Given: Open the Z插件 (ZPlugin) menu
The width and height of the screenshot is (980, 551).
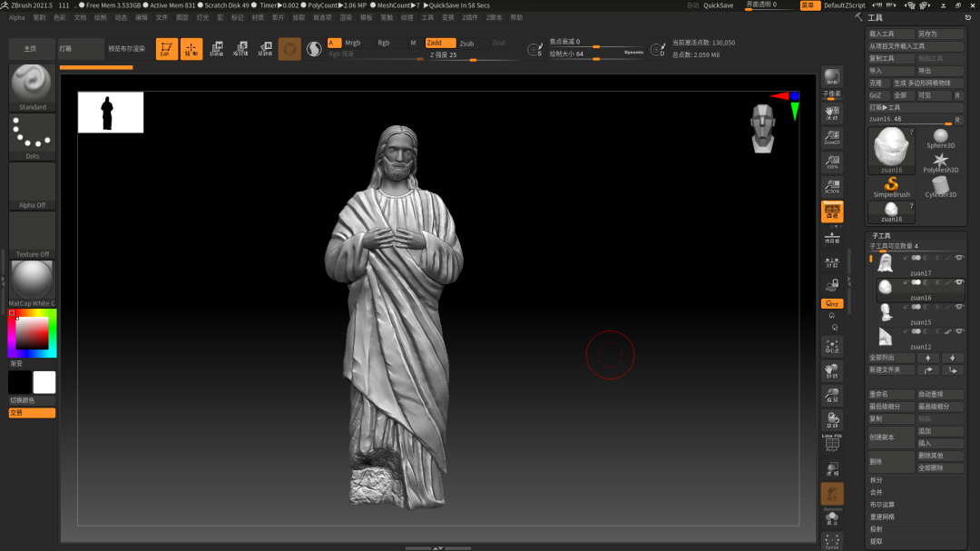Looking at the screenshot, I should coord(470,17).
